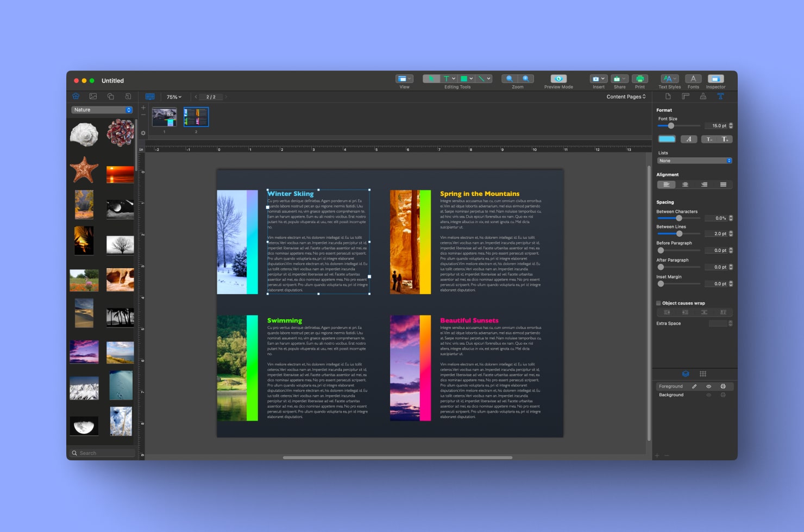The image size is (804, 532).
Task: Click the Print icon in the toolbar
Action: pos(640,79)
